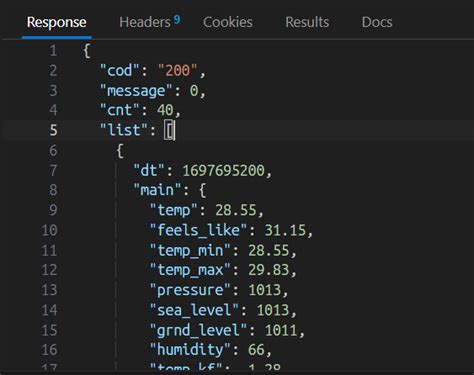474x375 pixels.
Task: Click line number 8 in the gutter
Action: (x=53, y=190)
